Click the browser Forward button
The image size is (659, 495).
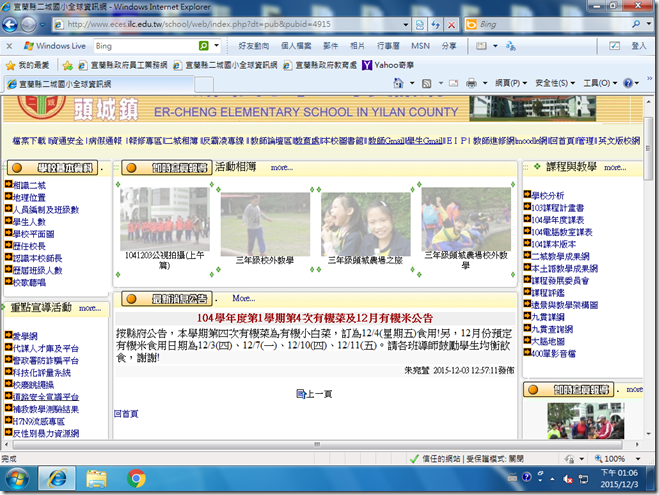(28, 25)
